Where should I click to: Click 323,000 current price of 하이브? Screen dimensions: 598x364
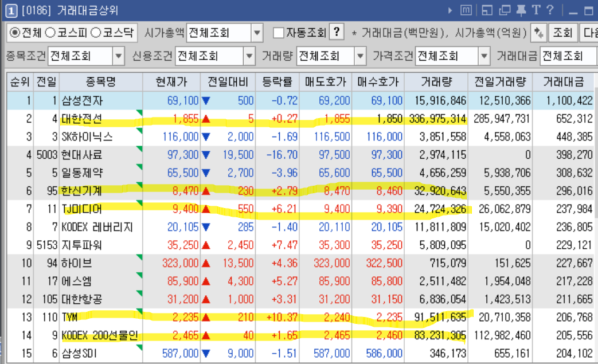coord(181,263)
